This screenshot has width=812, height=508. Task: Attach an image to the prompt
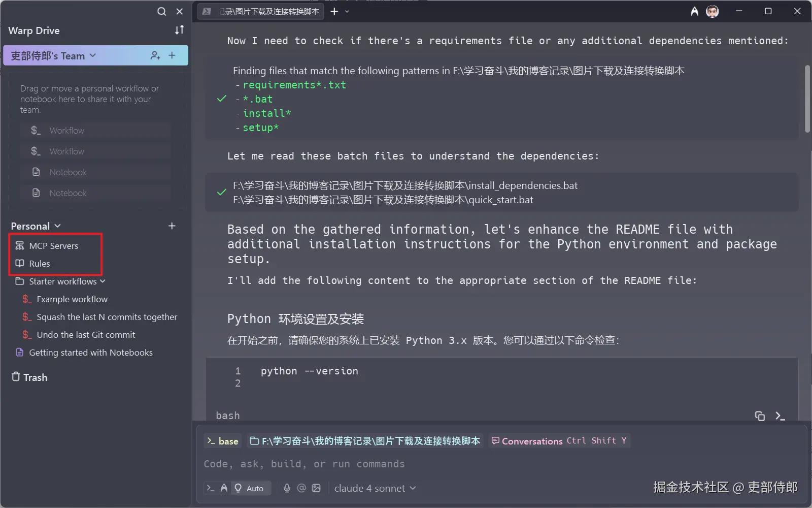point(316,488)
